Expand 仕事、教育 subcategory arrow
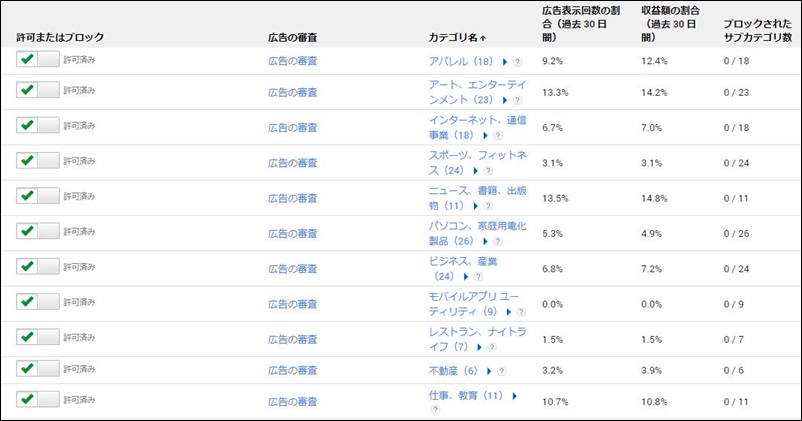 (x=514, y=396)
